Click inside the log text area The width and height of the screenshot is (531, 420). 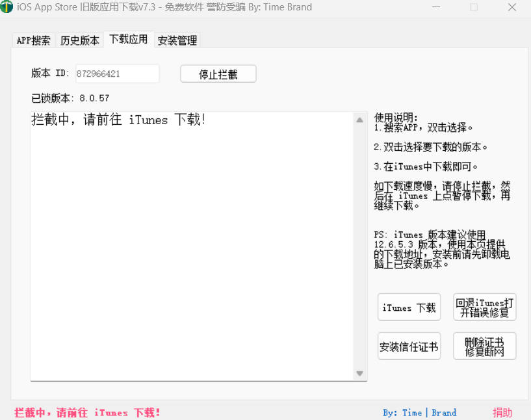click(x=192, y=246)
